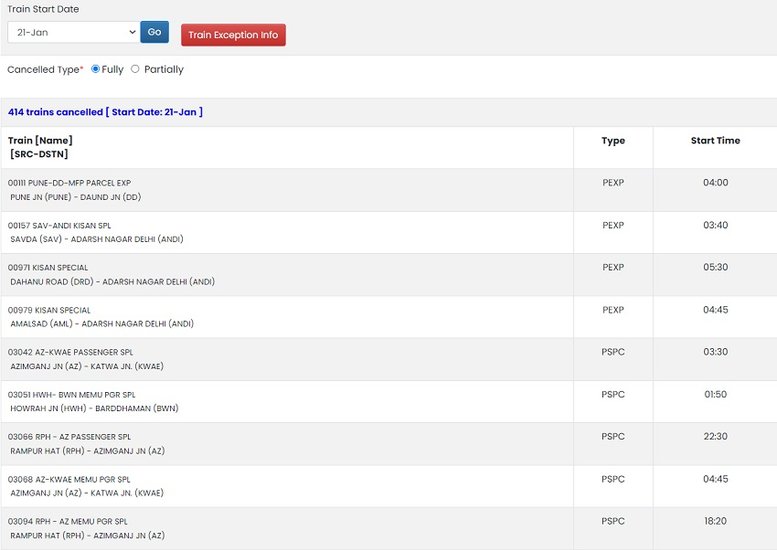This screenshot has width=777, height=550.
Task: Open Train Exception Info
Action: [x=233, y=35]
